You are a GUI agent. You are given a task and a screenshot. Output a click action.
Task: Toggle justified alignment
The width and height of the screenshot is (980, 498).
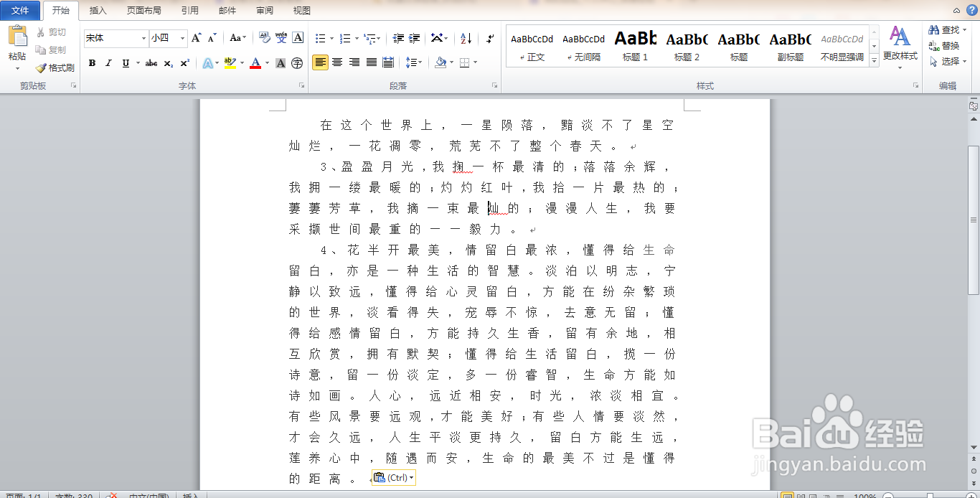click(x=370, y=63)
